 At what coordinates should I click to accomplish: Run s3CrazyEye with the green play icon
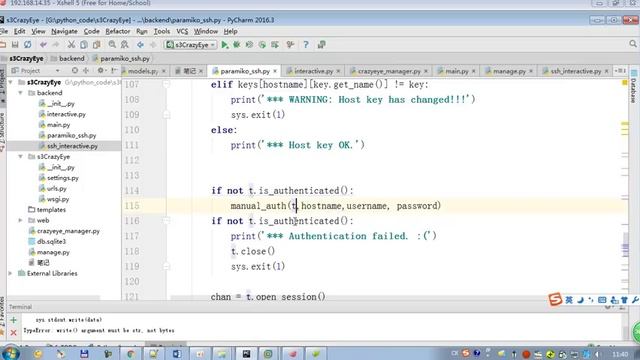[x=224, y=44]
